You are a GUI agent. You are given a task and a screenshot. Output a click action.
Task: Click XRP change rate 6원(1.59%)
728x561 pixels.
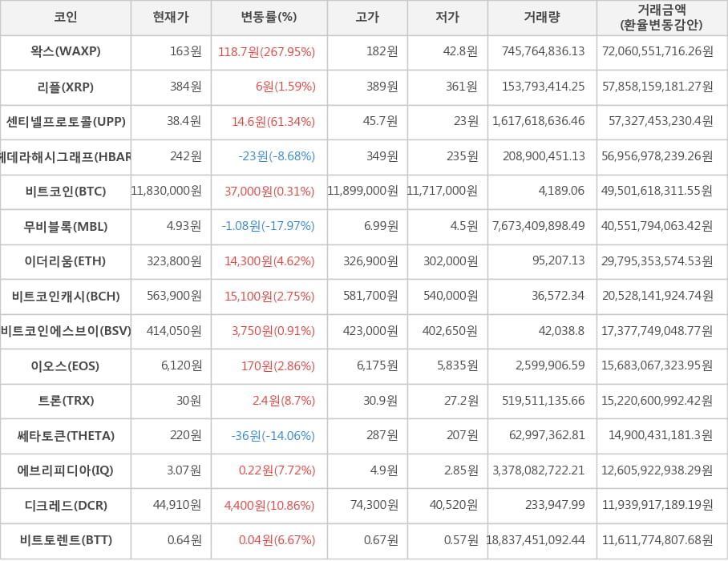tap(285, 87)
